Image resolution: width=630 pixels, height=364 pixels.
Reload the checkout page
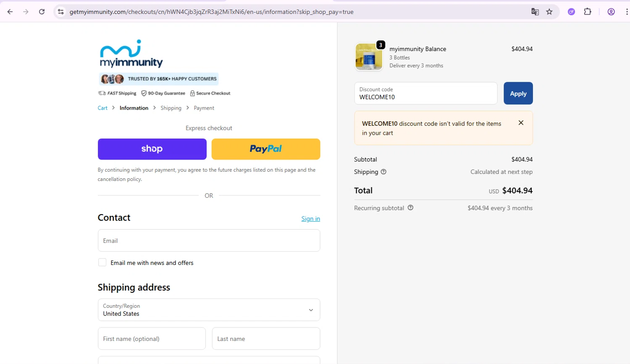click(x=42, y=12)
